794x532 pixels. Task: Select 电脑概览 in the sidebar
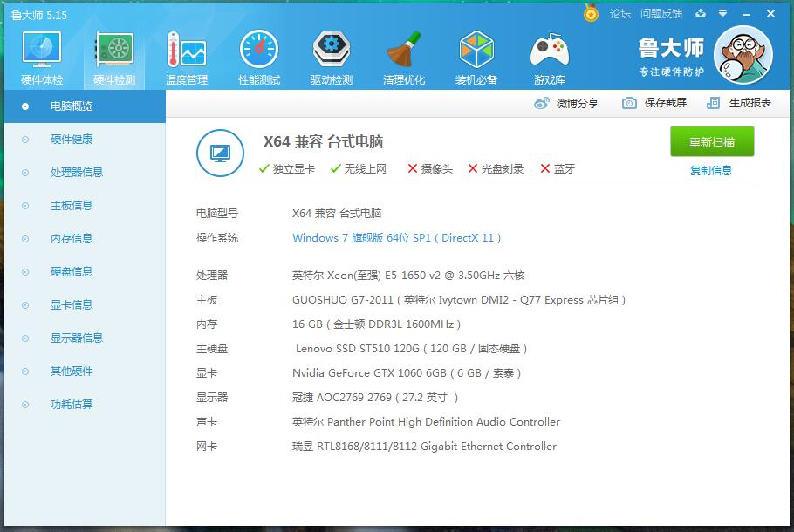pyautogui.click(x=86, y=106)
